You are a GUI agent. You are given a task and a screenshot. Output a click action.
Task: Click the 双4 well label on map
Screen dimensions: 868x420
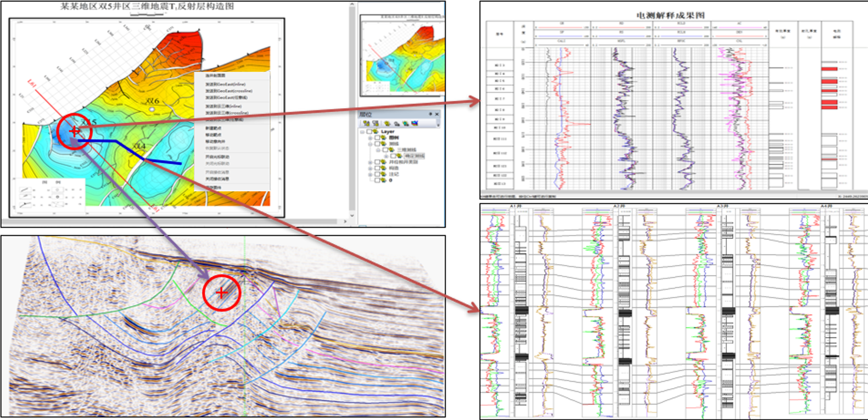point(139,147)
